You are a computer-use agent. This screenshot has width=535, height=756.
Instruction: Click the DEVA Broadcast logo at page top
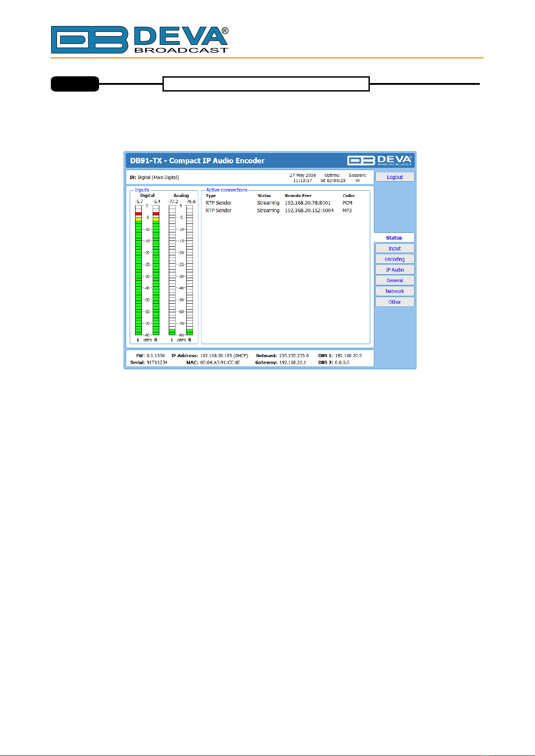140,40
